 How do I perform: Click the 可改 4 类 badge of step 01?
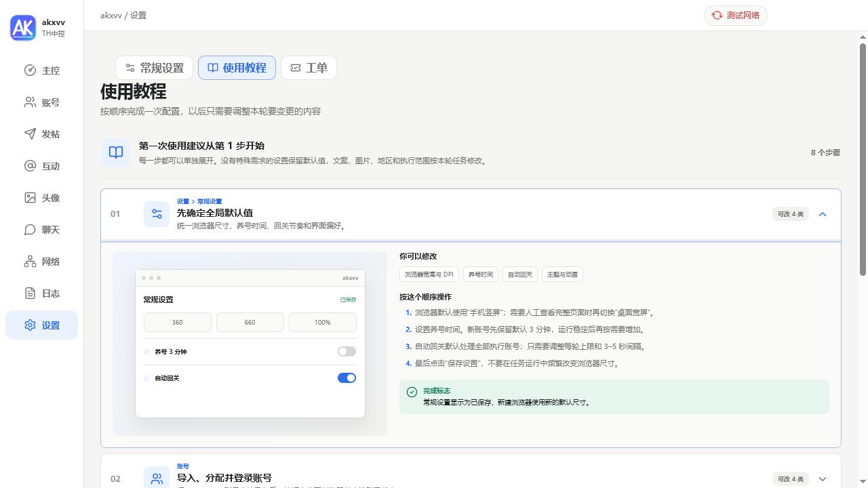click(791, 214)
